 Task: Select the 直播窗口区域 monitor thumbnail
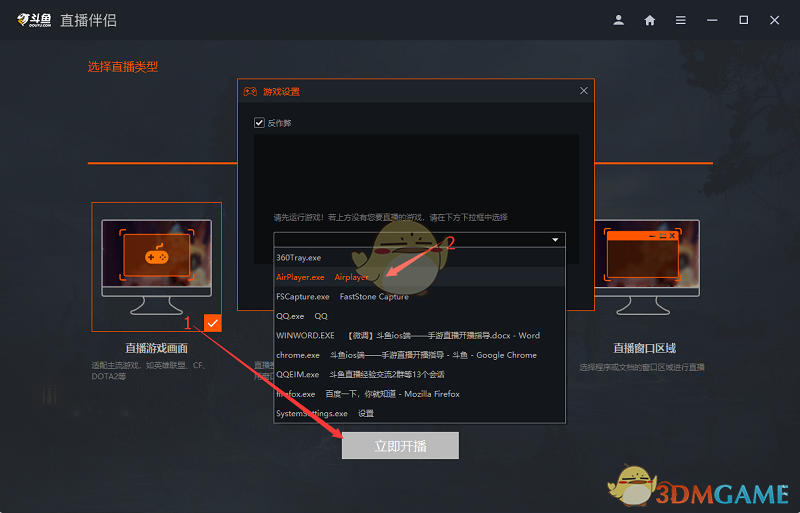(647, 266)
